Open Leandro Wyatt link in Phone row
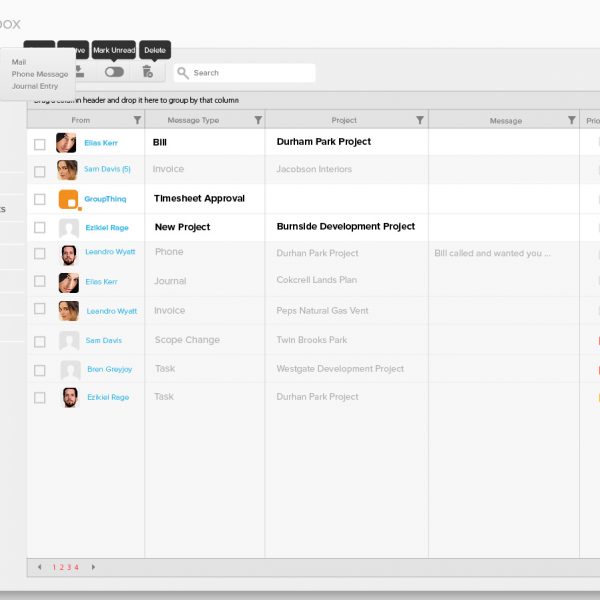This screenshot has height=600, width=600. tap(110, 252)
